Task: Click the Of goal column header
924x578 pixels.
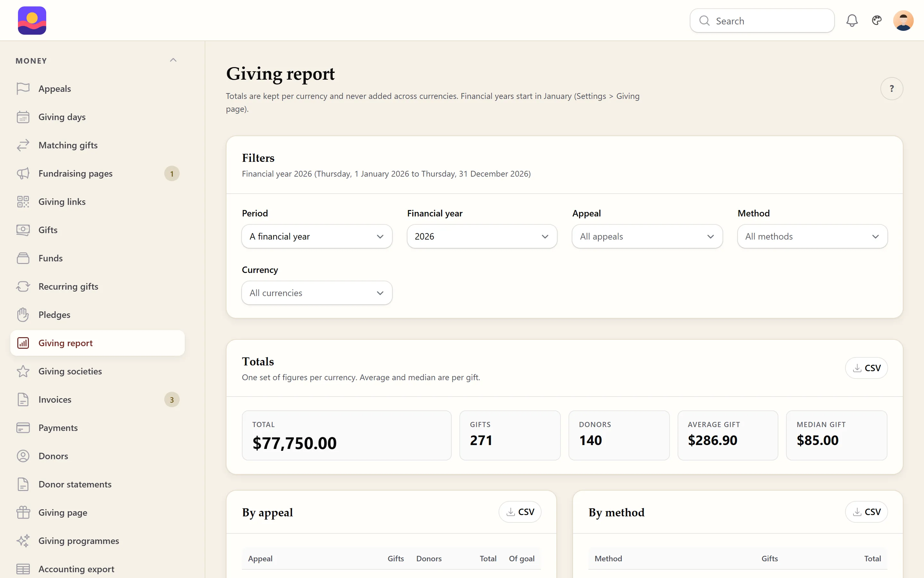Action: [522, 558]
